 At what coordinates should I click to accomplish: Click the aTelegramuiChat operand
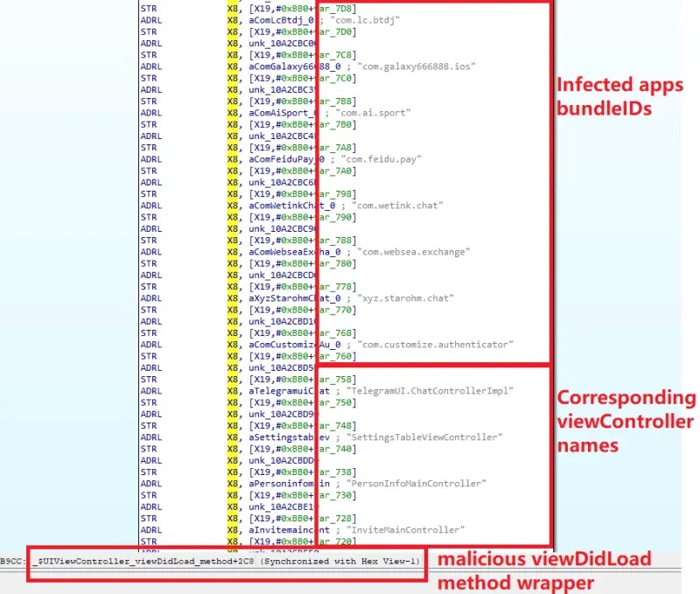click(x=290, y=391)
